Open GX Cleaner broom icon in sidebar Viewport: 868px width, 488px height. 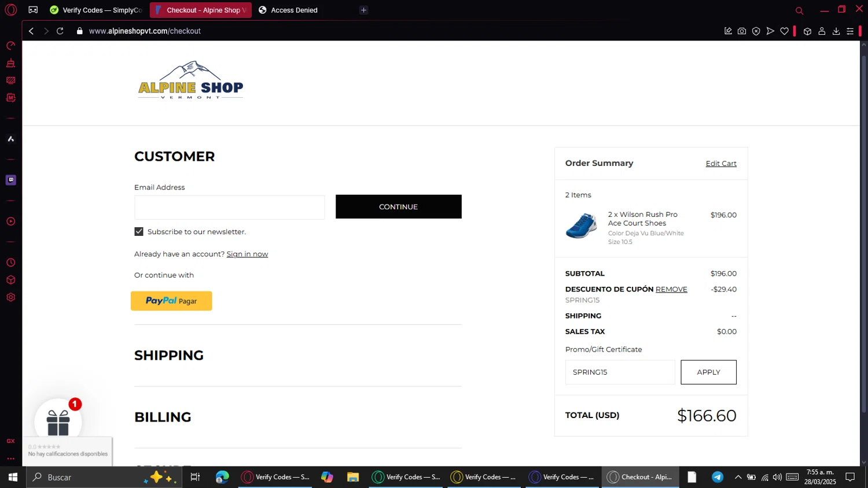tap(10, 63)
